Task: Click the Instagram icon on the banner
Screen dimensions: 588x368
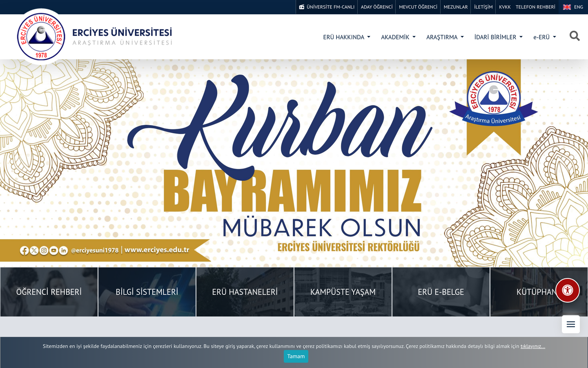Action: (x=44, y=251)
